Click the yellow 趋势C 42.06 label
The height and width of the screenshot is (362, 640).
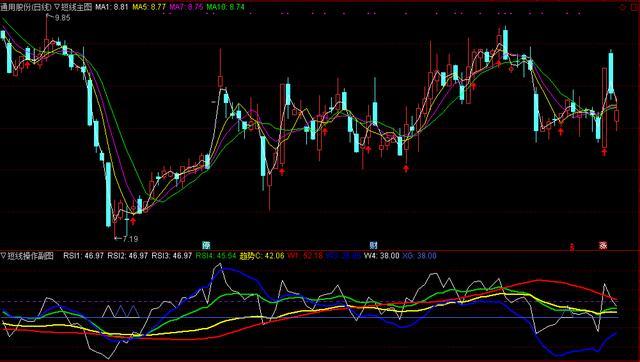point(262,256)
